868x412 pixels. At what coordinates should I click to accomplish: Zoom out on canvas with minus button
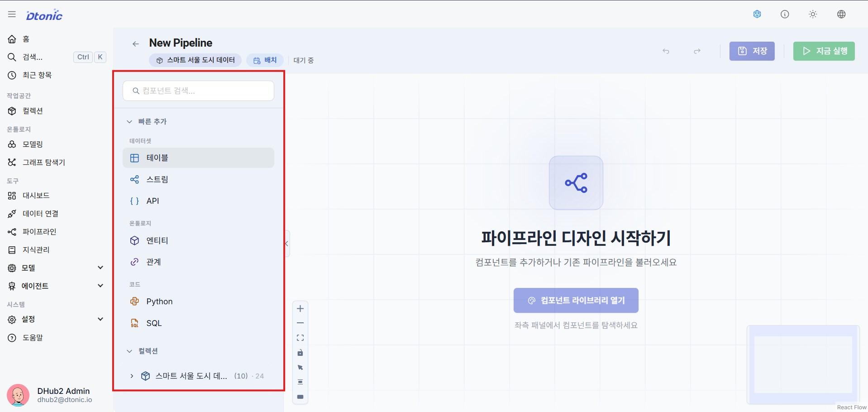click(300, 323)
